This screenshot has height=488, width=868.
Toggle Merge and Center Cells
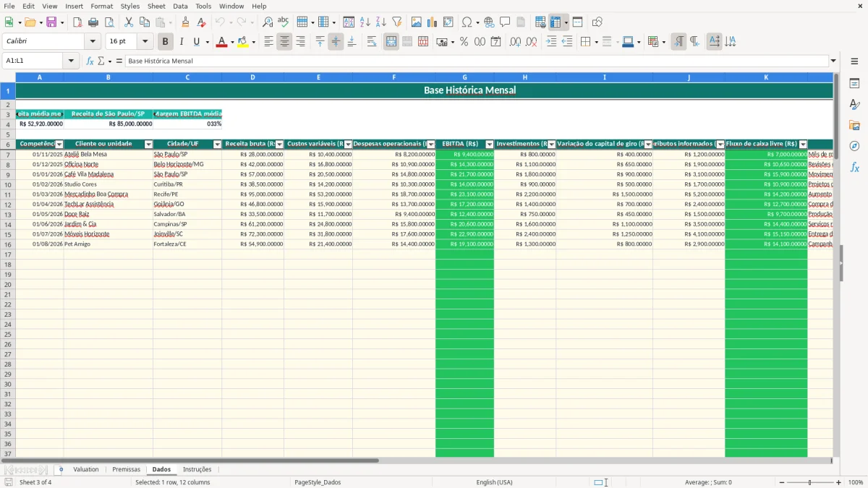click(391, 42)
